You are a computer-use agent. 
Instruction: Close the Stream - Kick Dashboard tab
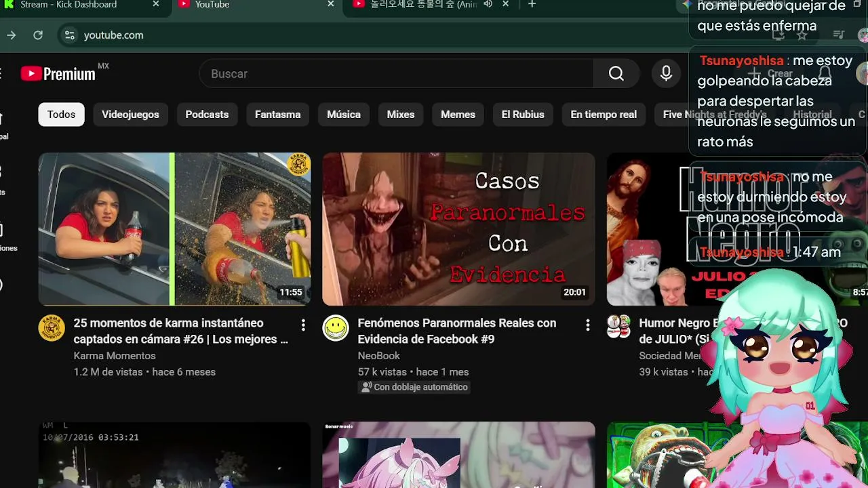click(x=156, y=5)
